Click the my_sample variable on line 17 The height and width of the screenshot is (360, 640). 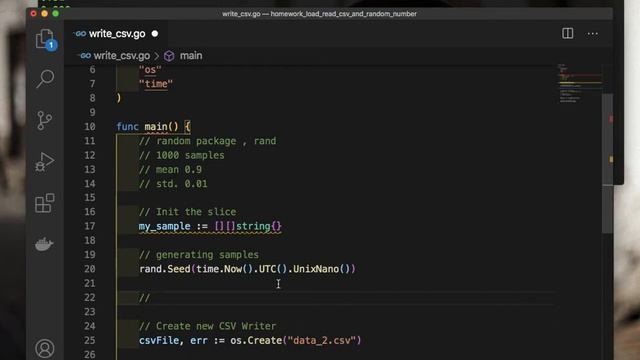pos(164,226)
